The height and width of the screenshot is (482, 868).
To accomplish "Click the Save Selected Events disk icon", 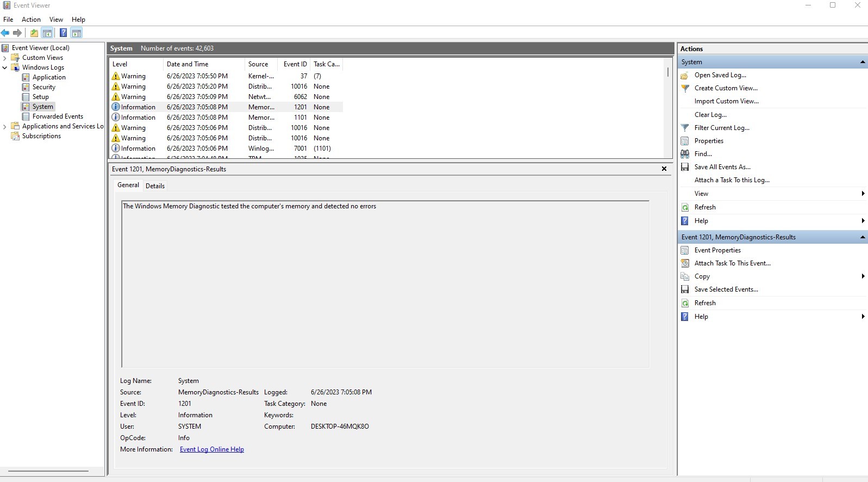I will tap(685, 289).
